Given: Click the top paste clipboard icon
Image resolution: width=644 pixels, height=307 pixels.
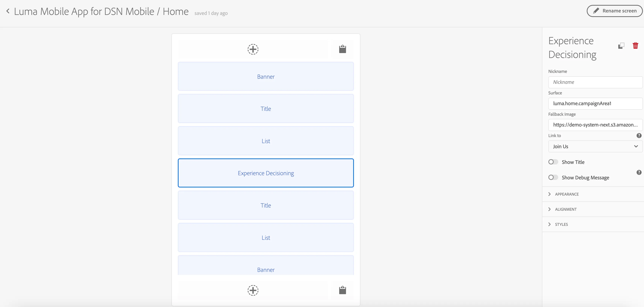Looking at the screenshot, I should (x=342, y=49).
